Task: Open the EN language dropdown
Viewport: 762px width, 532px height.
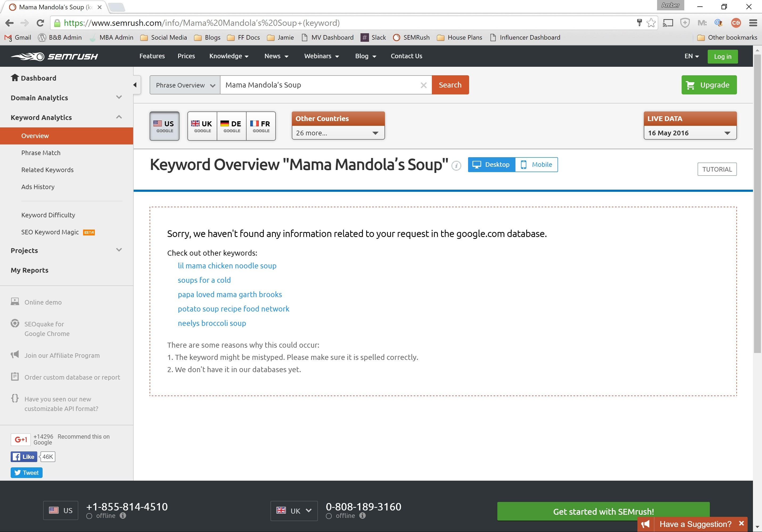Action: click(692, 56)
